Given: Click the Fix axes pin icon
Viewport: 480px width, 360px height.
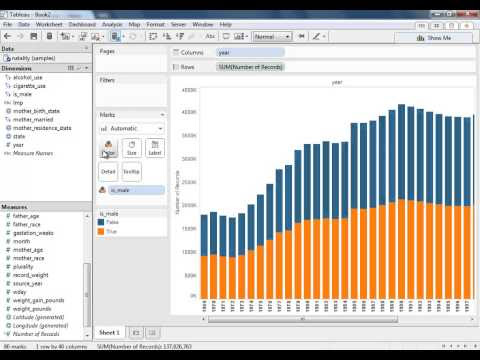Looking at the screenshot, I should pos(302,36).
